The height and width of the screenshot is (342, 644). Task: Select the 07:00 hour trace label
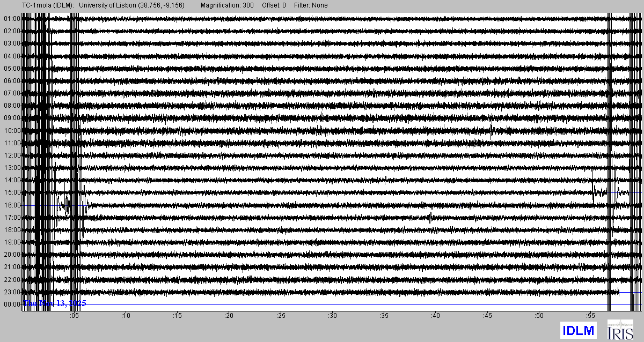(x=11, y=93)
